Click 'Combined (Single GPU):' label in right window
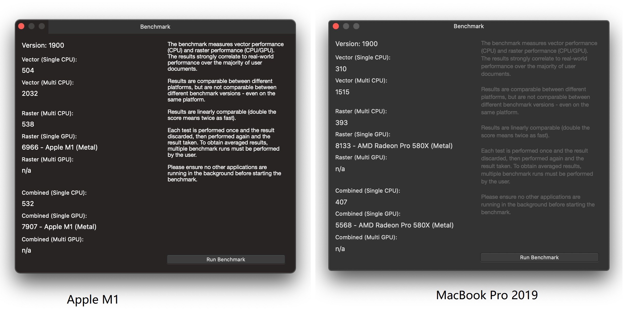This screenshot has height=311, width=644. 368,214
